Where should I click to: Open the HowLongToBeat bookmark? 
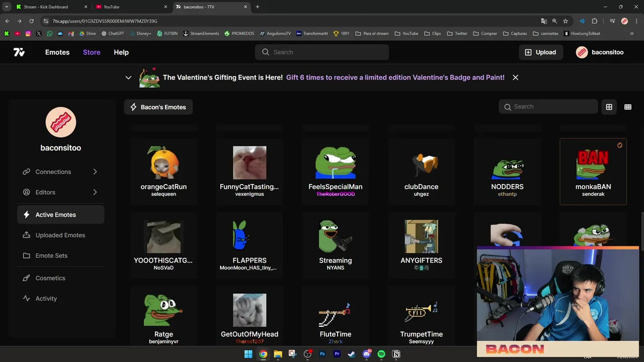pyautogui.click(x=582, y=34)
